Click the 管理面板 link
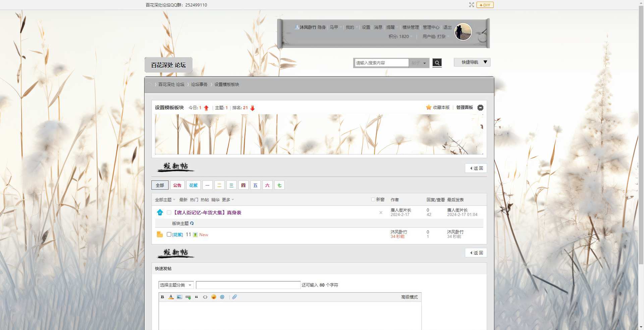 464,108
